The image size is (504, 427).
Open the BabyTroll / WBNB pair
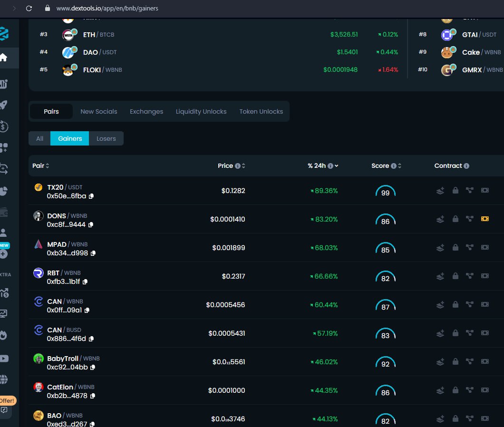[73, 359]
